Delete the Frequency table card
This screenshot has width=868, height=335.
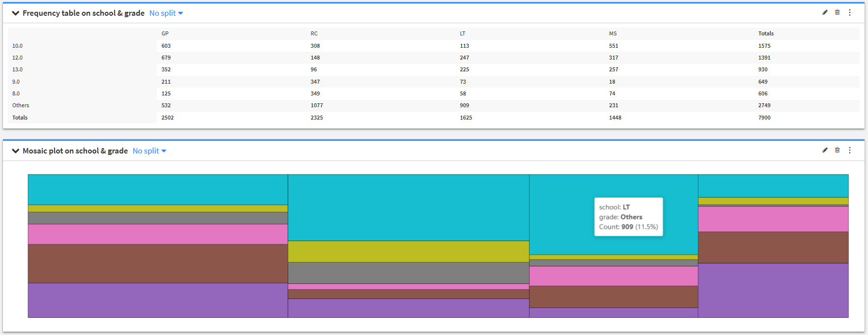pos(837,13)
